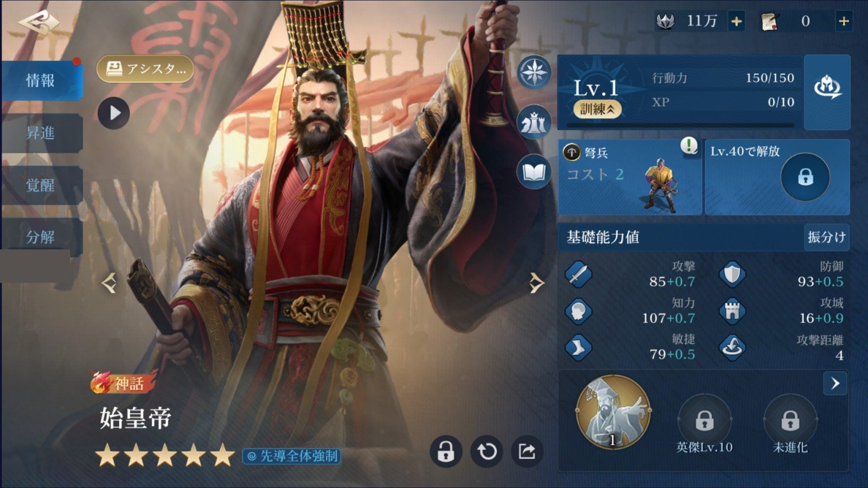Toggle the hero lock icon
The width and height of the screenshot is (868, 488).
pos(446,451)
